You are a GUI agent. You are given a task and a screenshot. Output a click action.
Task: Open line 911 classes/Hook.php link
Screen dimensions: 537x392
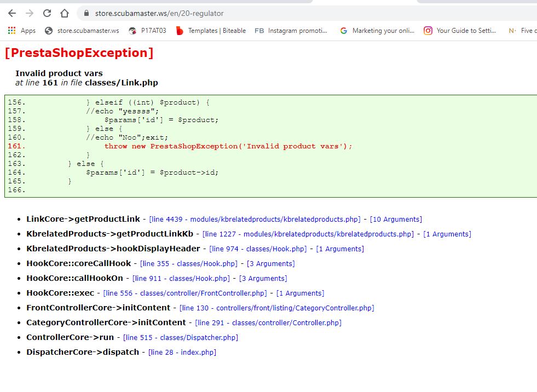(x=181, y=278)
